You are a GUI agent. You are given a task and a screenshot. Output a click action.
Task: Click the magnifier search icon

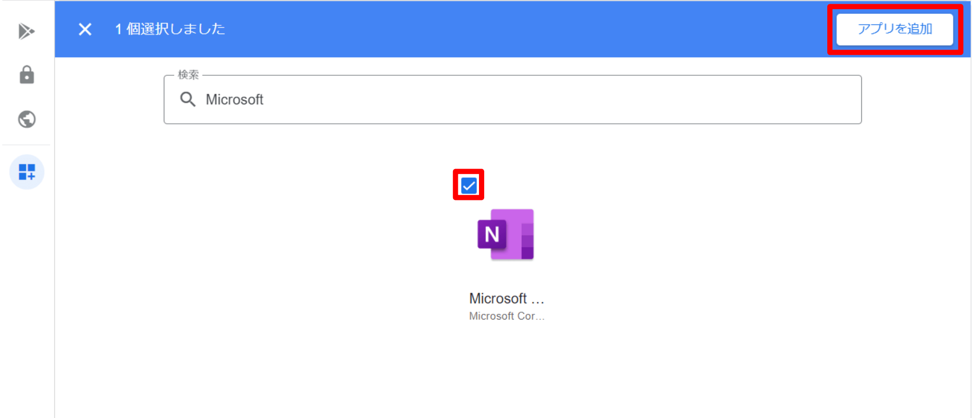click(188, 99)
